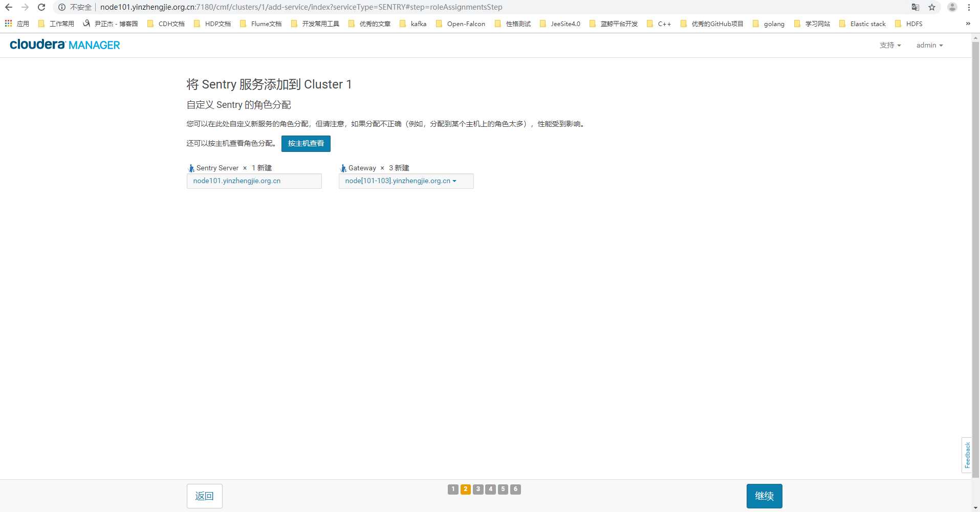This screenshot has width=980, height=512.
Task: Open the 学习网站 bookmark folder
Action: (x=812, y=24)
